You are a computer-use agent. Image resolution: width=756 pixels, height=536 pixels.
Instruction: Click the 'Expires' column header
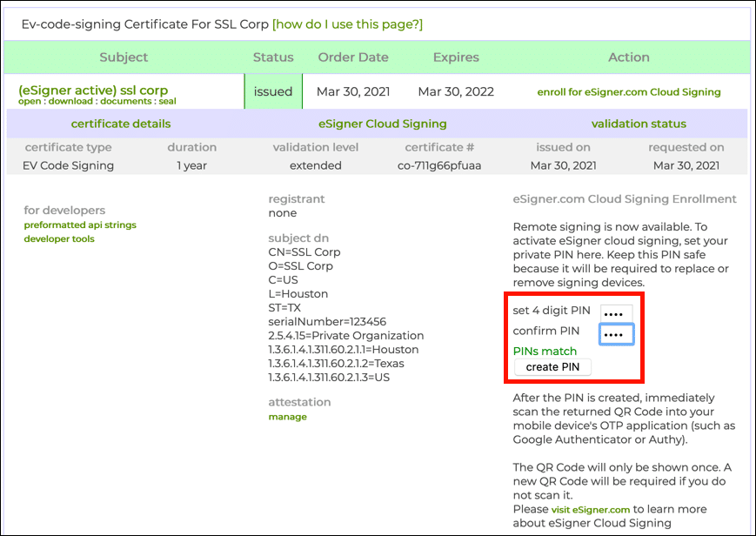point(456,57)
